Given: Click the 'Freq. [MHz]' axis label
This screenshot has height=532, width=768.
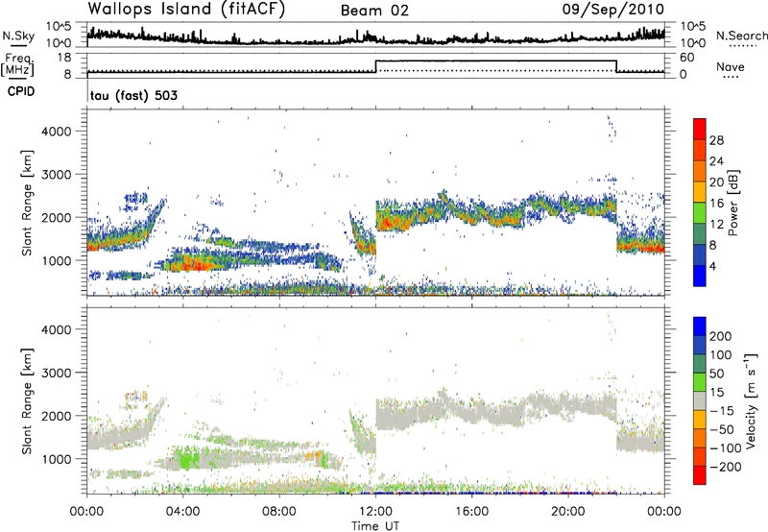Looking at the screenshot, I should [18, 64].
